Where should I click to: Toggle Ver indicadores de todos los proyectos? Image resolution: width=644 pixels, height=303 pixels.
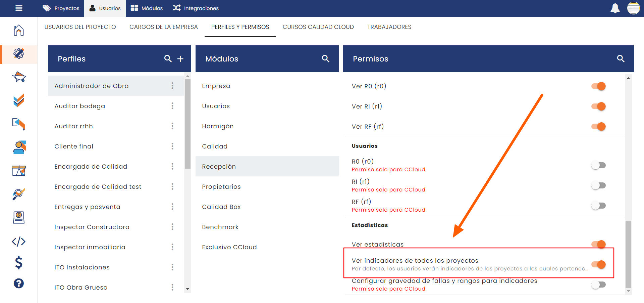coord(598,264)
